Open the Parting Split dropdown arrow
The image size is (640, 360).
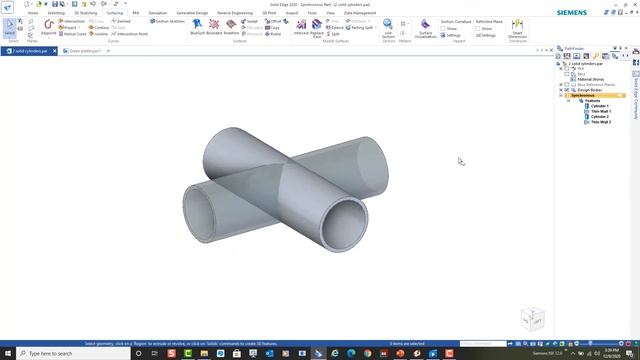coord(376,27)
